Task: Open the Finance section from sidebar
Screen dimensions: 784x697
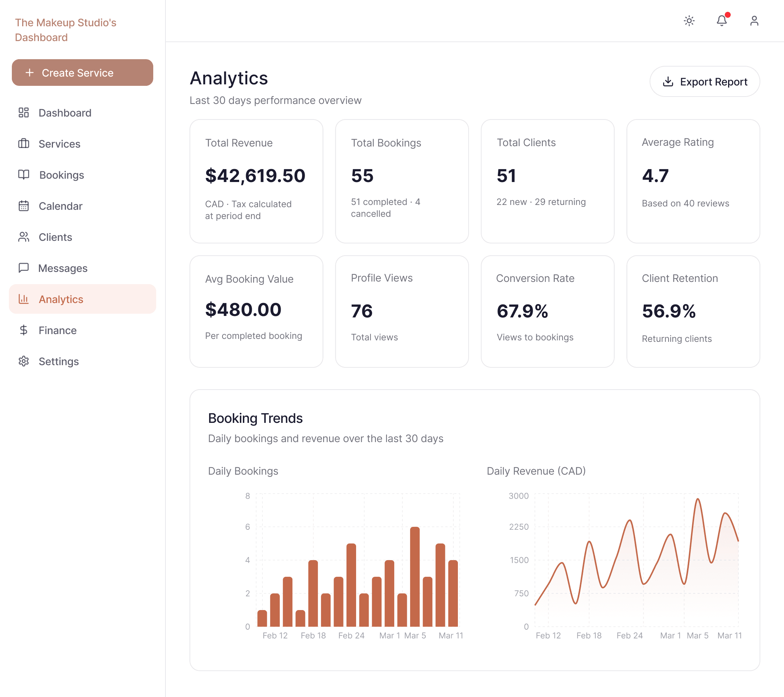Action: (57, 330)
